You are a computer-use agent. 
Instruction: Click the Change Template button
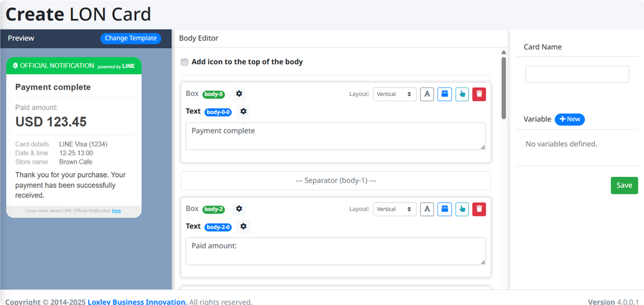pos(131,38)
